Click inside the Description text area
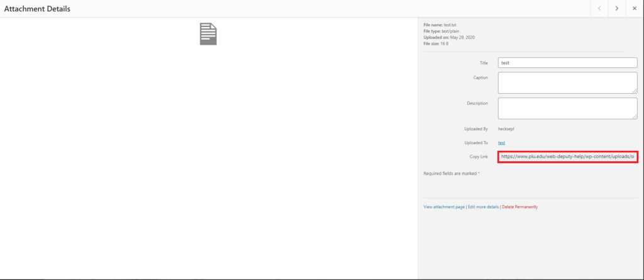The image size is (644, 280). click(567, 108)
